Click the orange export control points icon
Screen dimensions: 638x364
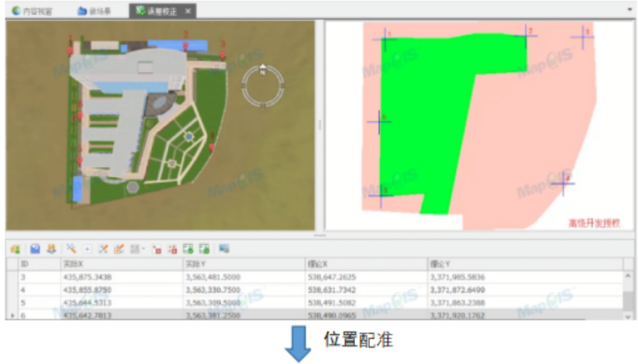click(x=51, y=249)
